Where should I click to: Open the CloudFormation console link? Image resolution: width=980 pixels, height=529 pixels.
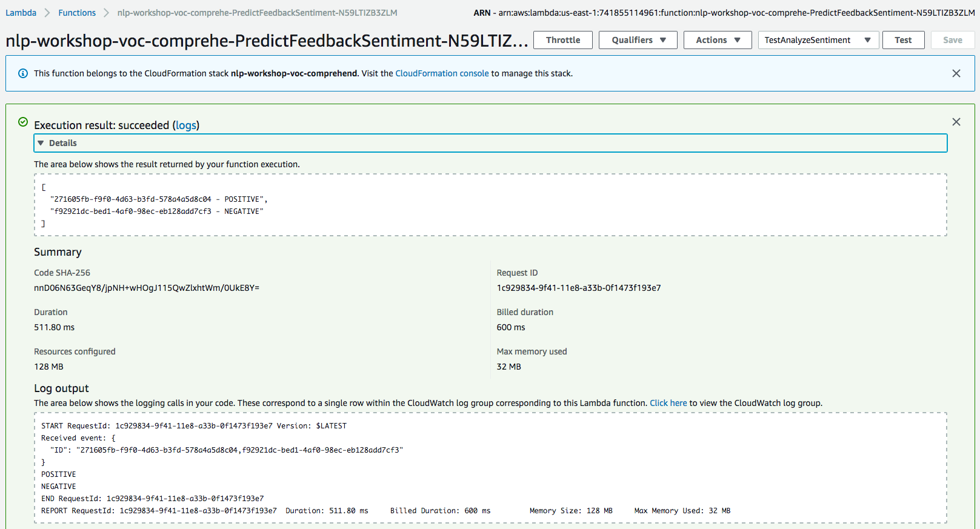click(442, 73)
